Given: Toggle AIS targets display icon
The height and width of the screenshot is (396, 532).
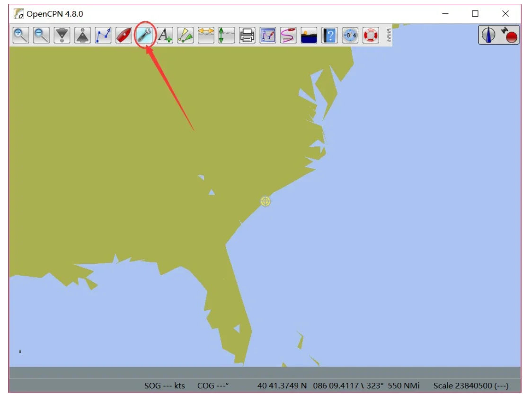Looking at the screenshot, I should coord(185,35).
